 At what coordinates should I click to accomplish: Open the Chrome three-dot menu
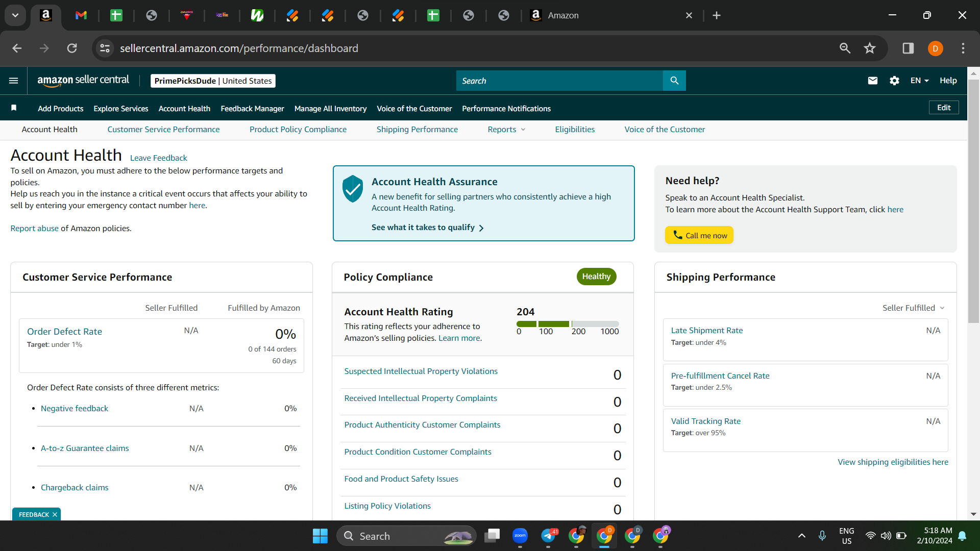(x=963, y=48)
